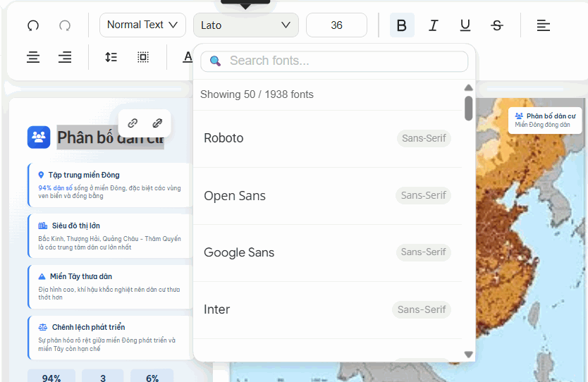Open the text color tool
This screenshot has width=588, height=382.
click(188, 57)
